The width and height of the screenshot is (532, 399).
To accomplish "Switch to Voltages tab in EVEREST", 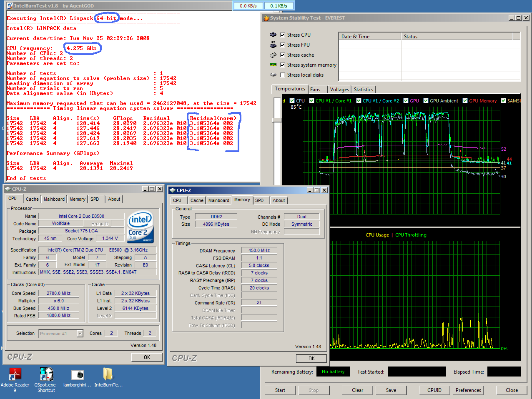I will click(x=339, y=90).
